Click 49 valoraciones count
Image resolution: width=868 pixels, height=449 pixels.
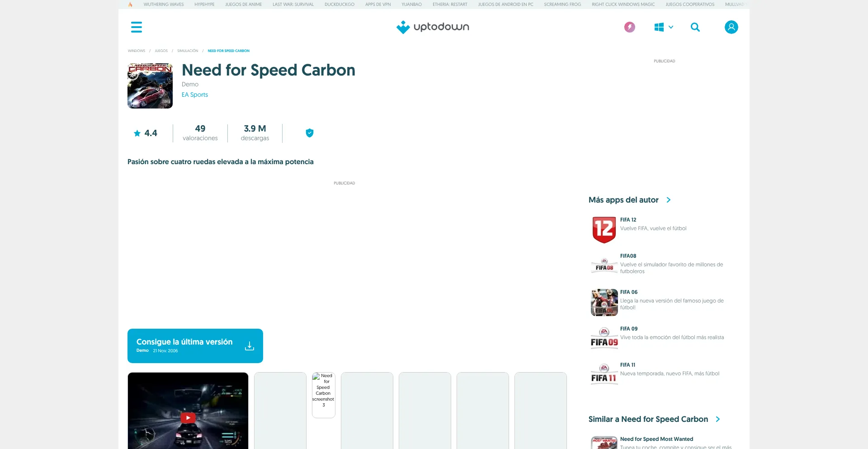(x=200, y=133)
